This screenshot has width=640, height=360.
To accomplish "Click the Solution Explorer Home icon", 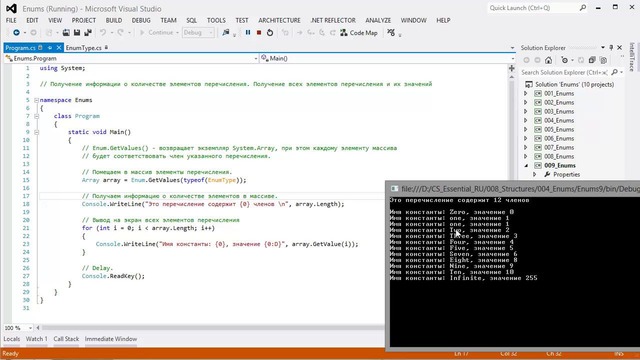I will click(549, 60).
